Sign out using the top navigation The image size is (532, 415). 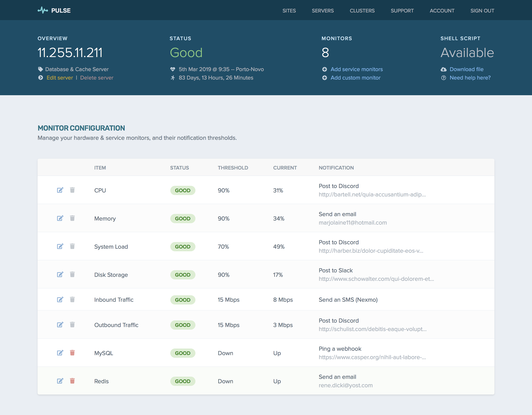tap(482, 11)
